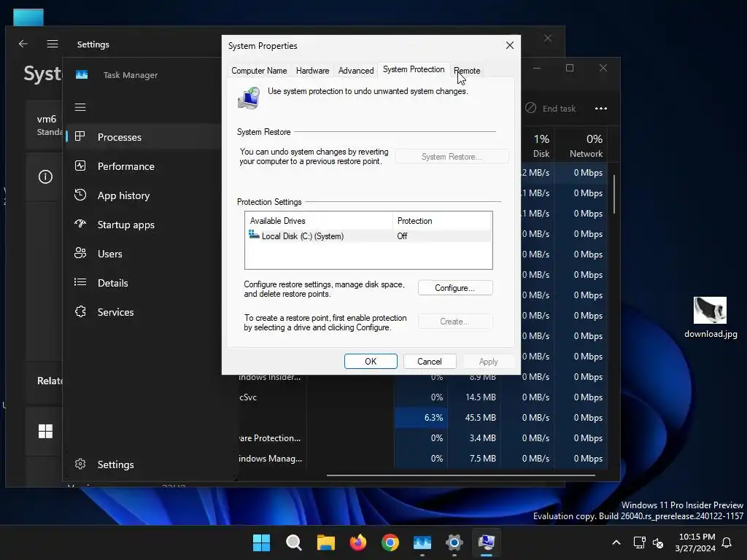Open the Windows Start menu

pyautogui.click(x=261, y=542)
